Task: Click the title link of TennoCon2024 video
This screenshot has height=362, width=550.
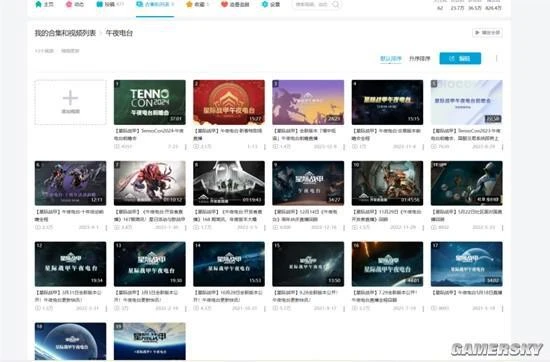Action: tap(149, 134)
